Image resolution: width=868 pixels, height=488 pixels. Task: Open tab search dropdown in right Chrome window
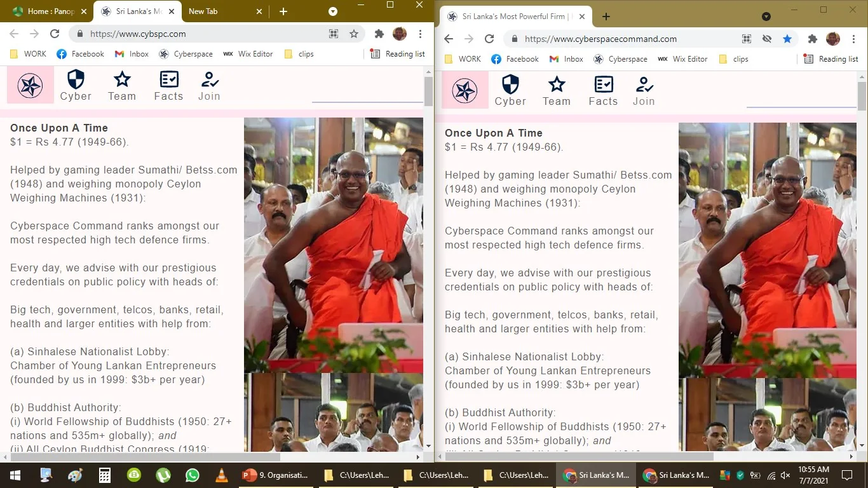(766, 17)
